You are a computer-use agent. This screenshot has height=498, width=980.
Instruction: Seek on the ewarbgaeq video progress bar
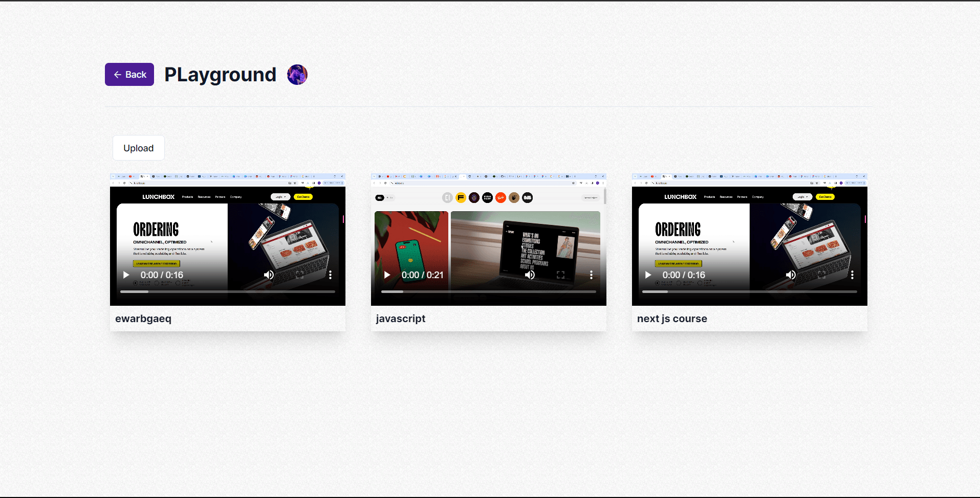228,291
